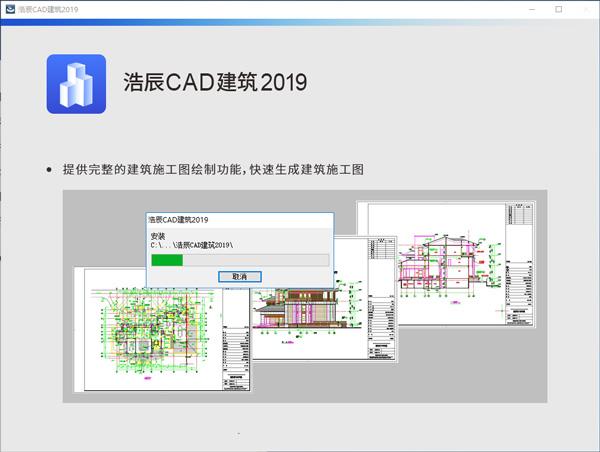This screenshot has height=452, width=600.
Task: Click the feature description 提供完整的建筑施工图绘制功能
Action: pos(152,169)
